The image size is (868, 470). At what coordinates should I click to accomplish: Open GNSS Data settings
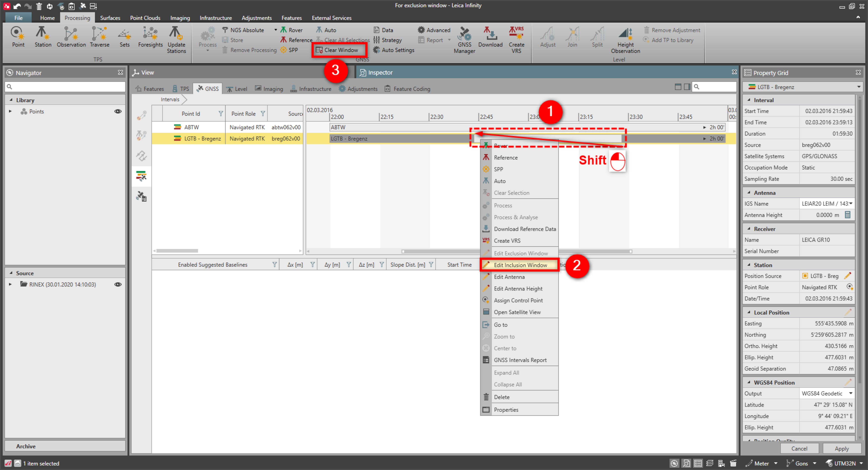(383, 30)
